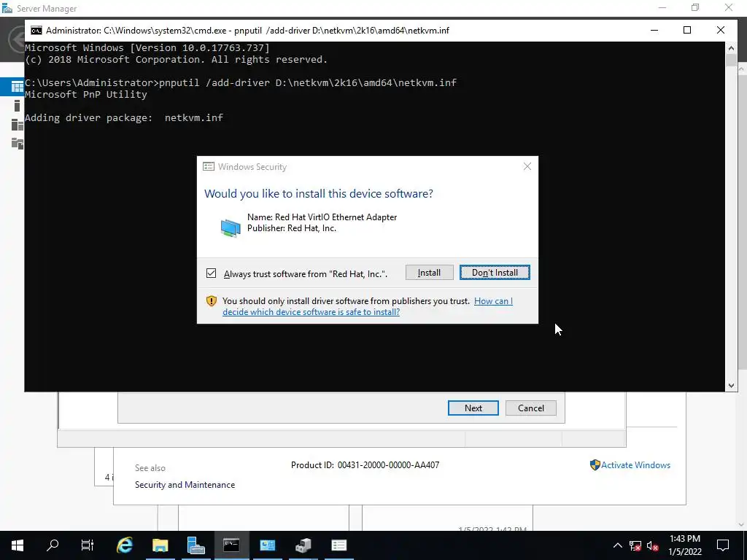The image size is (747, 560).
Task: Click Adding driver package netkvm.inf text
Action: tap(124, 117)
